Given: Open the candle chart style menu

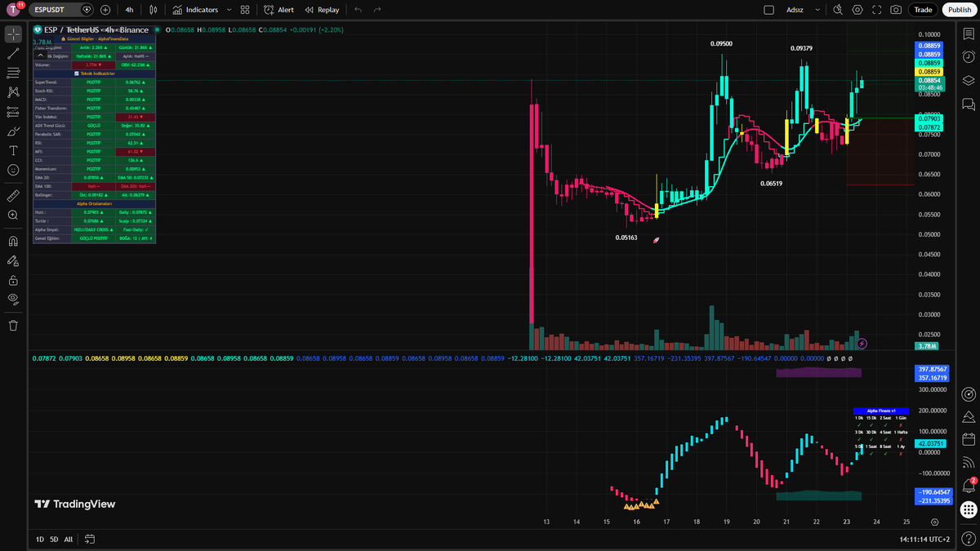Looking at the screenshot, I should tap(154, 10).
